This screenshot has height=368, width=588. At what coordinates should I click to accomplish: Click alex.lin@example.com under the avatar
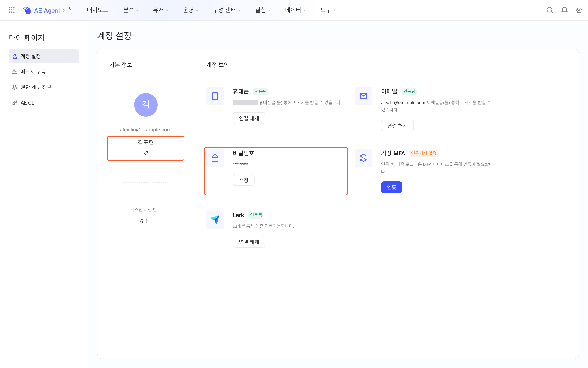click(146, 130)
